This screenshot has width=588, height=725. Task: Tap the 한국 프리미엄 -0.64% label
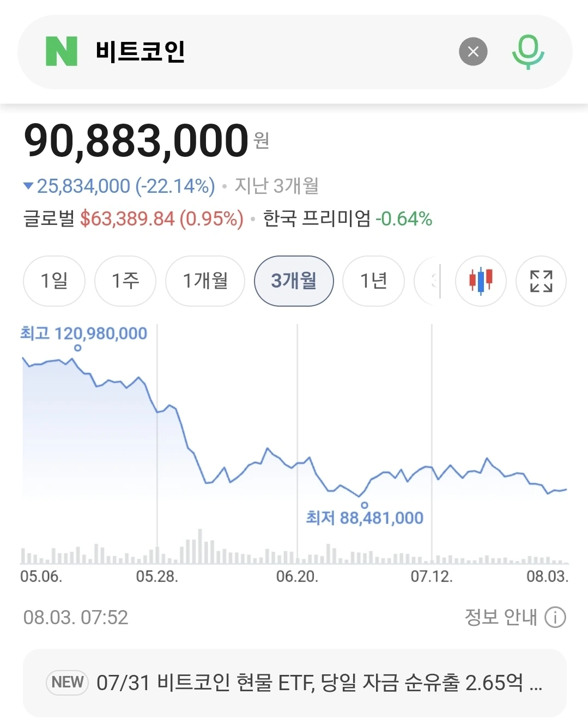348,218
